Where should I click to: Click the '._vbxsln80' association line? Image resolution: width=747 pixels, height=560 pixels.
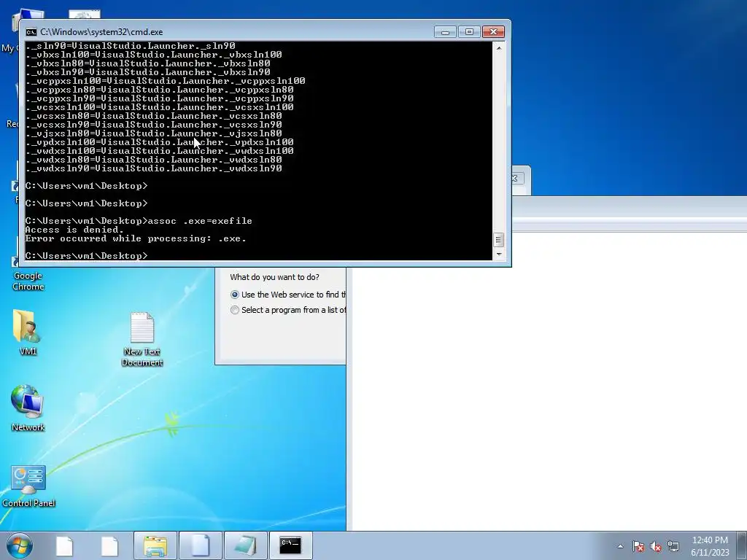[x=147, y=63]
